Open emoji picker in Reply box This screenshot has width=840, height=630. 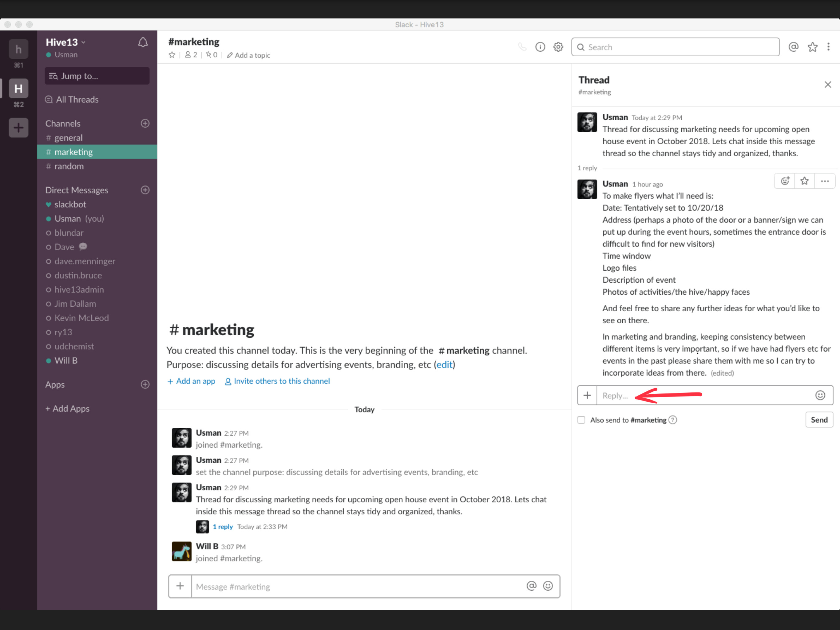coord(820,395)
